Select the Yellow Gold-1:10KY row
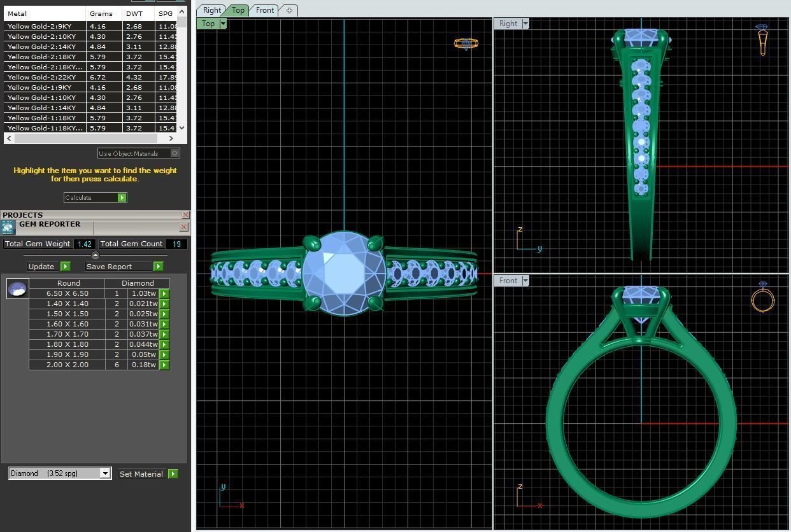The width and height of the screenshot is (791, 532). [x=90, y=97]
